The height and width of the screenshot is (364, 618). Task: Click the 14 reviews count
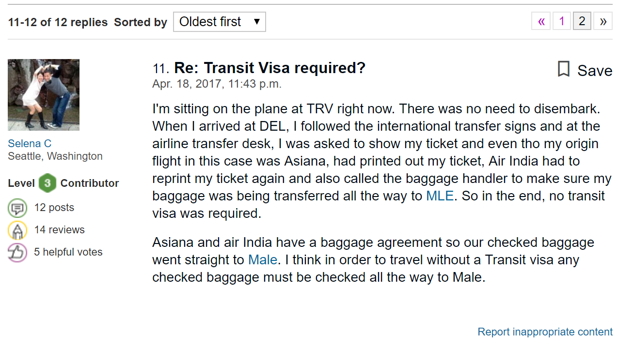(60, 230)
